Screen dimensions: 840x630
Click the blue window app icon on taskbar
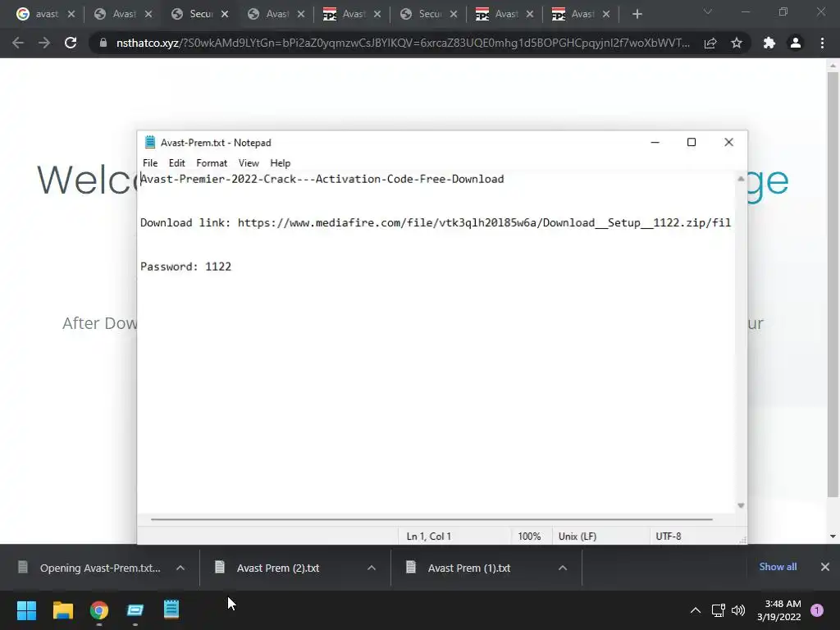point(135,610)
